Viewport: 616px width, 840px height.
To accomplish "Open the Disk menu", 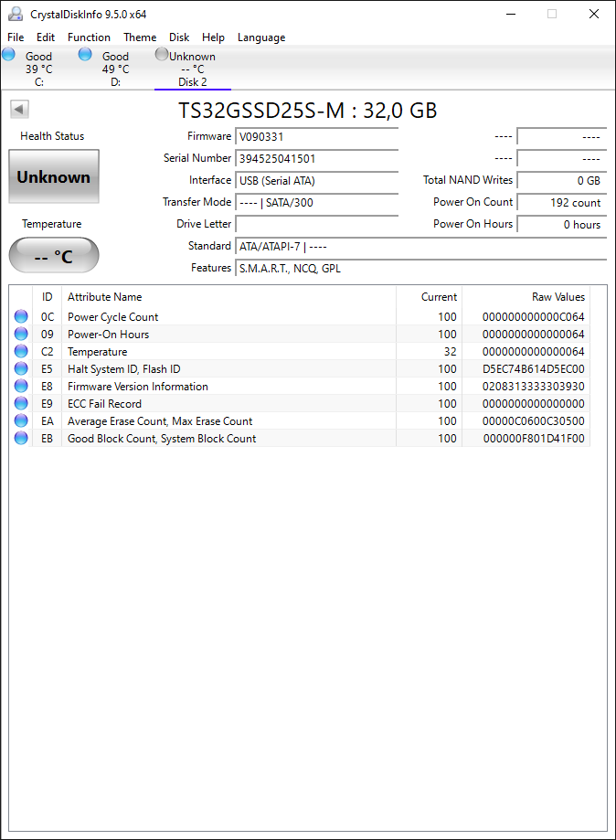I will [x=179, y=37].
